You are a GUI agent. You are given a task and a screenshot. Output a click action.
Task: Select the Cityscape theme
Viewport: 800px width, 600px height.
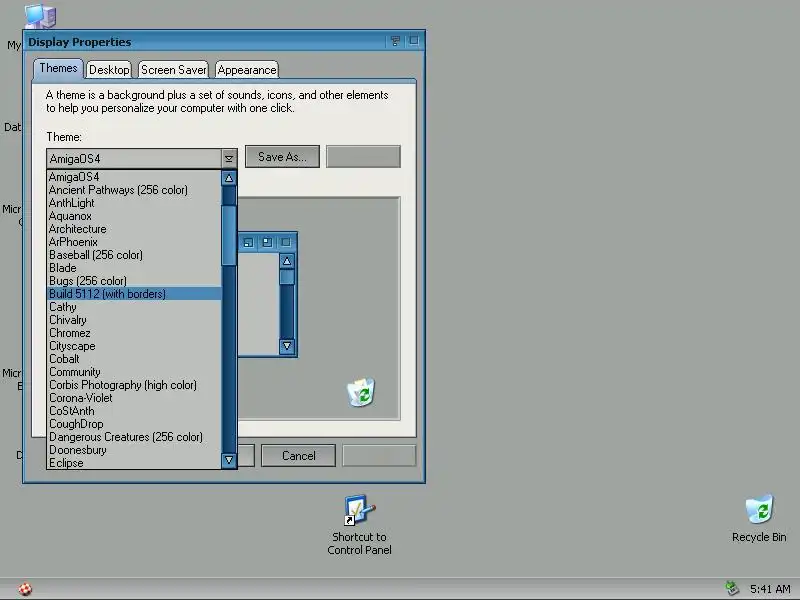(x=134, y=346)
